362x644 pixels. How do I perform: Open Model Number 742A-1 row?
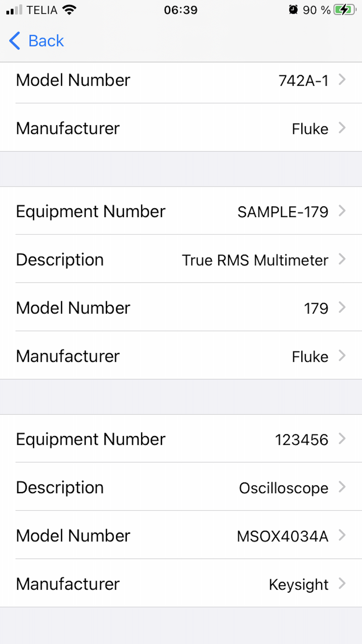181,80
